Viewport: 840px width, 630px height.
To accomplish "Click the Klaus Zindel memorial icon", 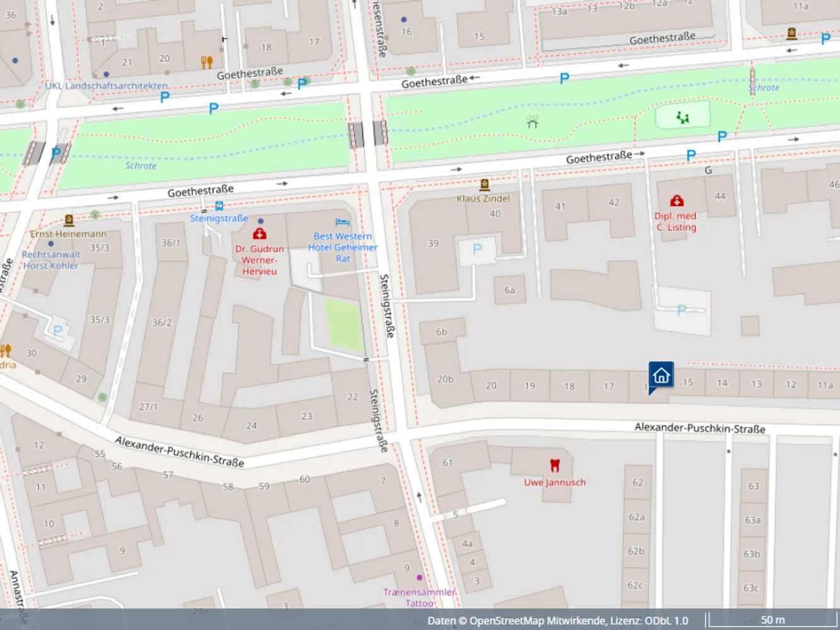I will coord(484,185).
